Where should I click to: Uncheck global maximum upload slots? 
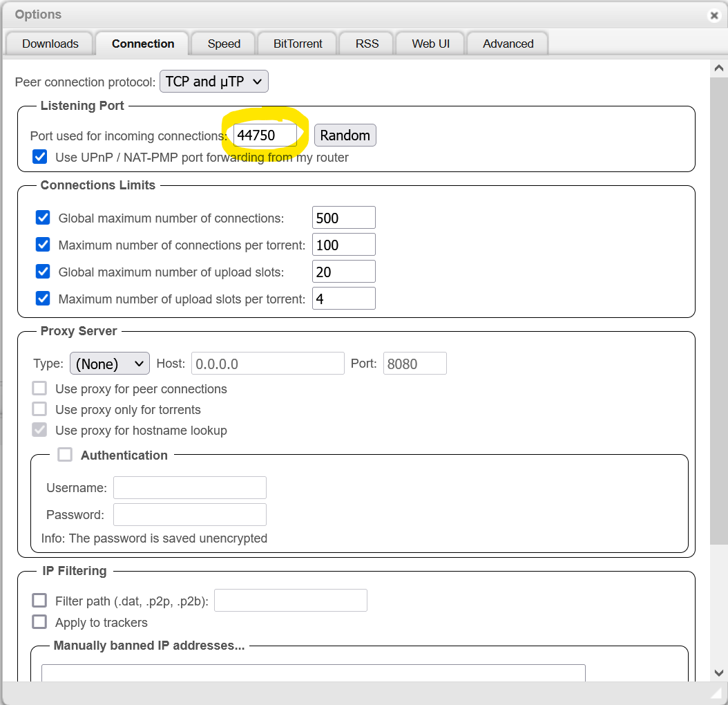point(43,272)
